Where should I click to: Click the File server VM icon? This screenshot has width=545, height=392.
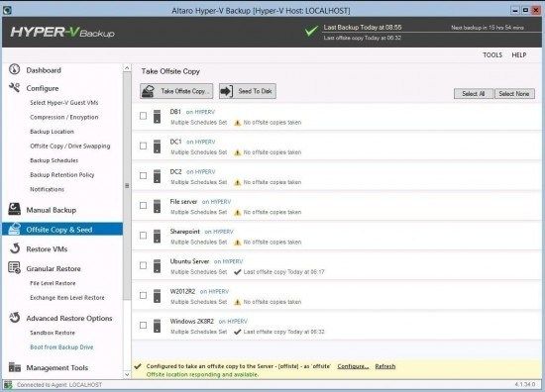click(x=158, y=206)
